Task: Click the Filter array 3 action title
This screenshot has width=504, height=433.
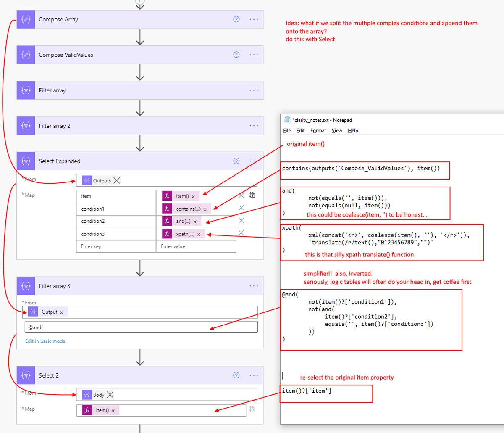Action: tap(55, 286)
